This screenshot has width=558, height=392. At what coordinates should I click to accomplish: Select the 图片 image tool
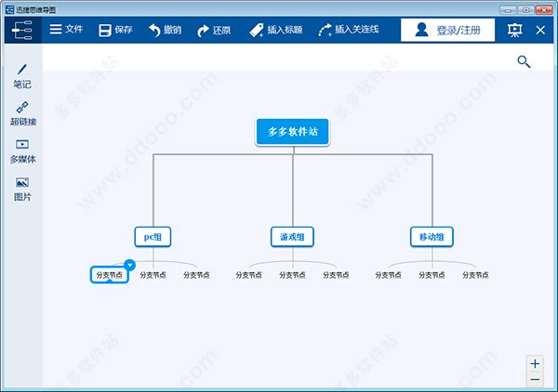(22, 189)
